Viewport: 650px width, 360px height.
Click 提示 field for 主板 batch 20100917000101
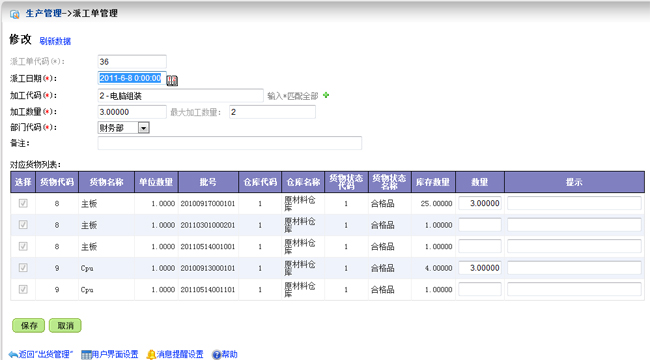(x=574, y=203)
